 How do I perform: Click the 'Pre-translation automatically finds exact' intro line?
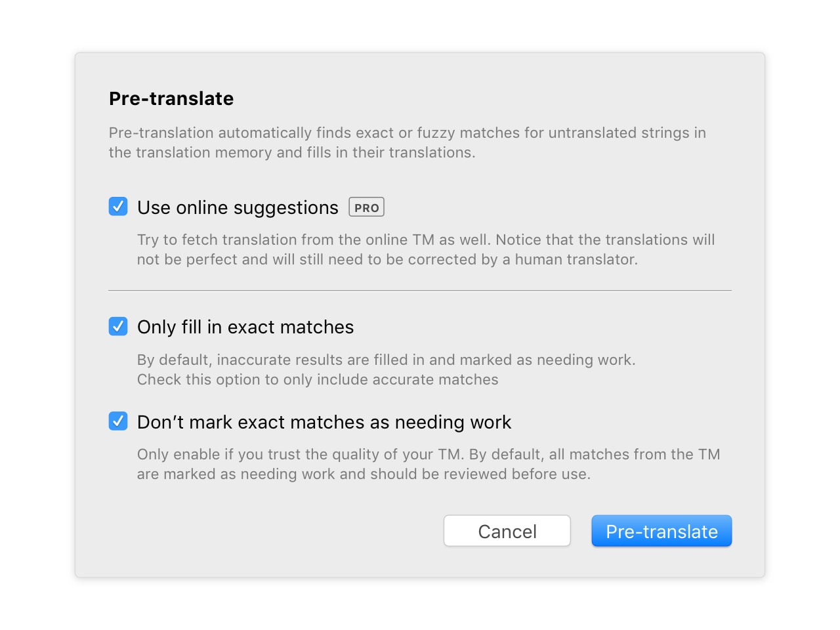tap(407, 133)
